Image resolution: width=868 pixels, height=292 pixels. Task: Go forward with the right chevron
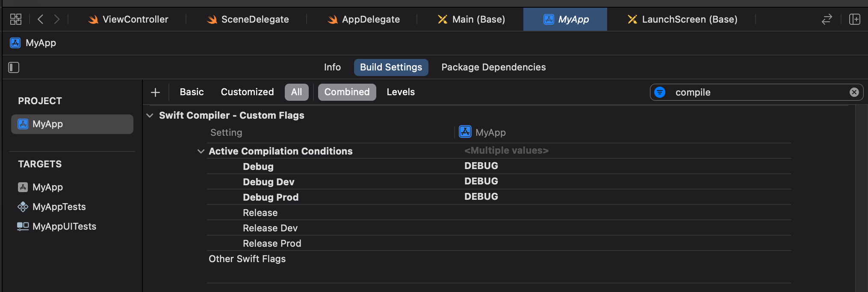point(56,19)
